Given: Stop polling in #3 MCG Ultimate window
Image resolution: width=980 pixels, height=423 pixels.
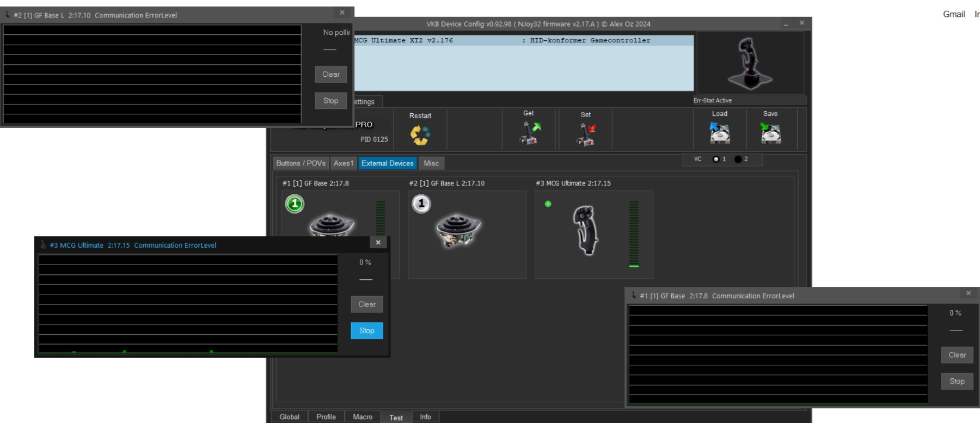Looking at the screenshot, I should (x=367, y=330).
